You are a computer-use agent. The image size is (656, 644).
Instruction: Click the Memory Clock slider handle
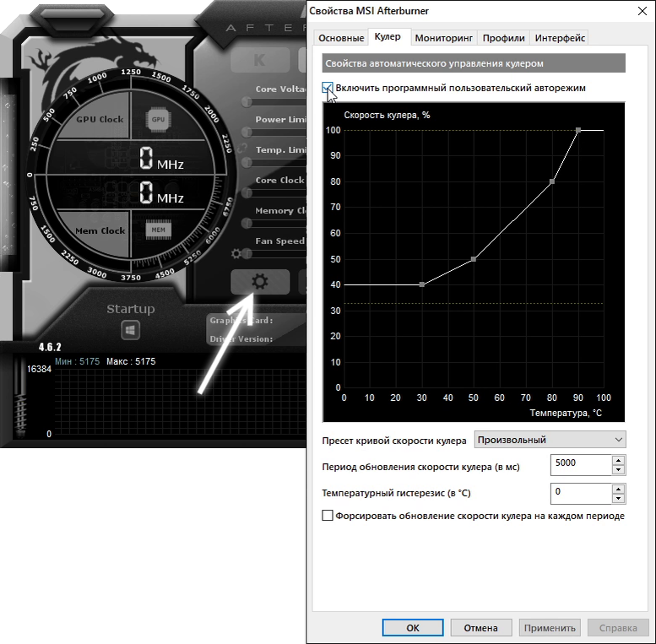pos(247,224)
